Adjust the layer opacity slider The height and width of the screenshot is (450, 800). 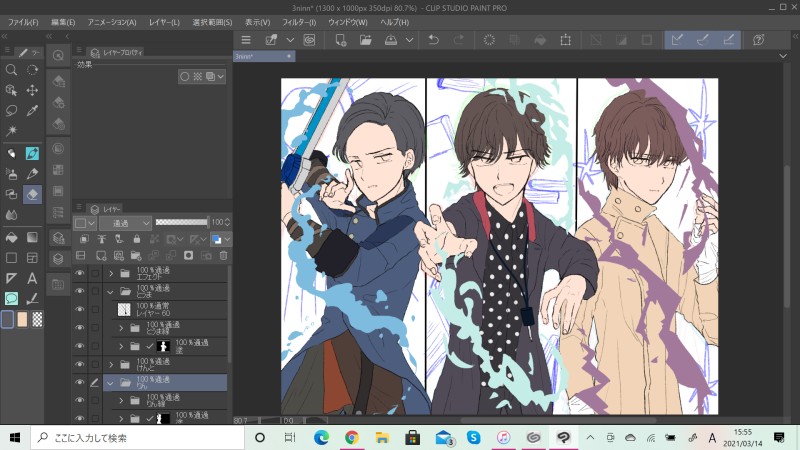click(182, 222)
